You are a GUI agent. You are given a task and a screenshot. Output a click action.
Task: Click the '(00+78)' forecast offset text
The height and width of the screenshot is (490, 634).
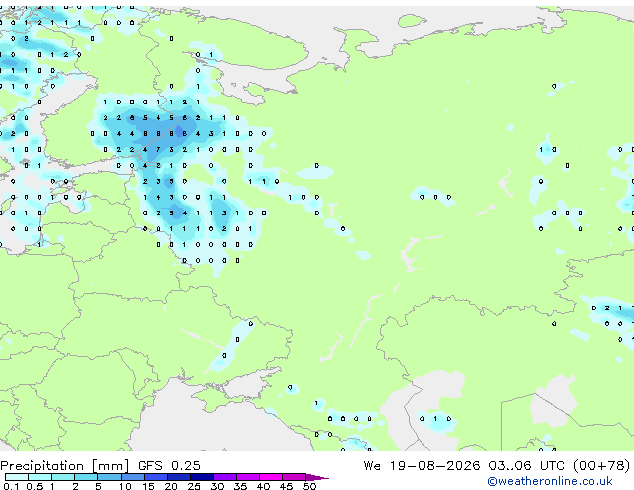(x=602, y=466)
